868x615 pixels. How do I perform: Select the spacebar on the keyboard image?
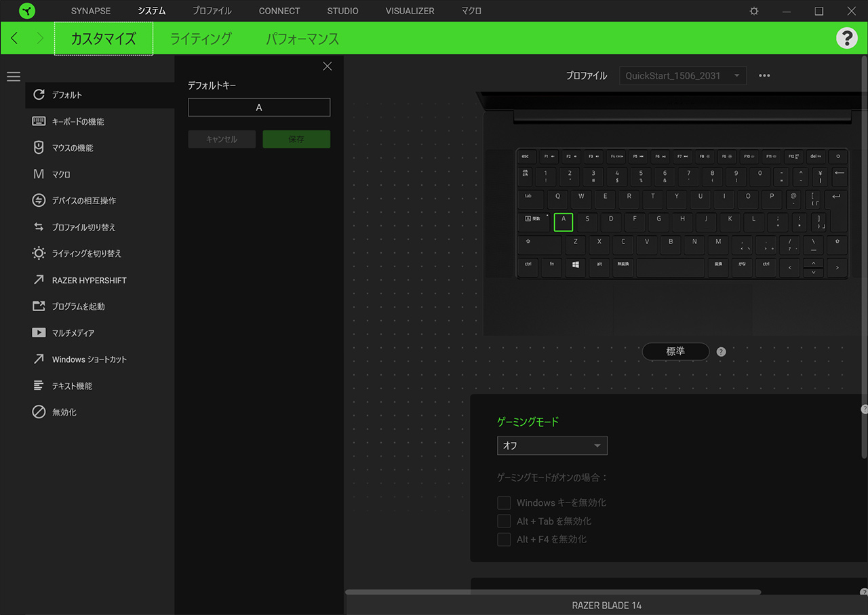tap(670, 267)
